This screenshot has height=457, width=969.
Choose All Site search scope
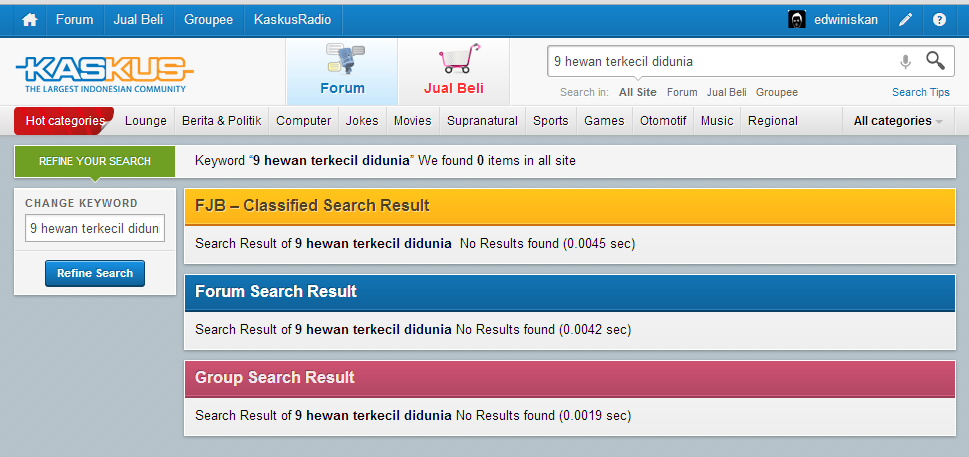[638, 92]
